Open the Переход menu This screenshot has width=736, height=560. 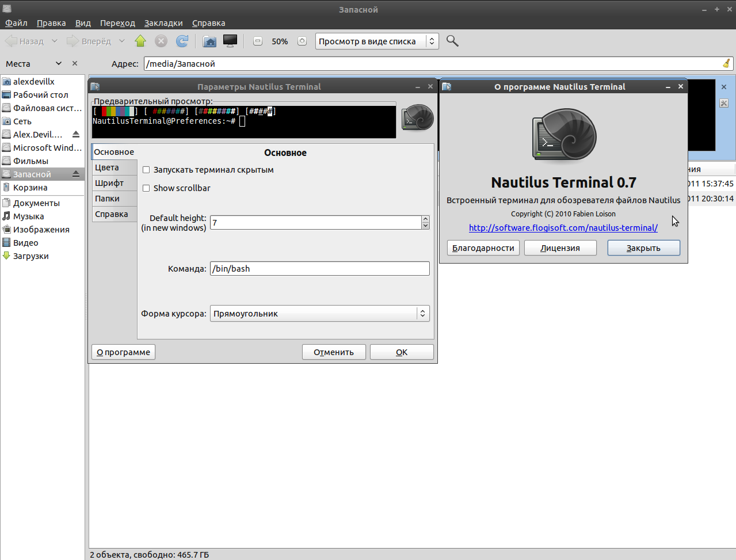click(117, 23)
